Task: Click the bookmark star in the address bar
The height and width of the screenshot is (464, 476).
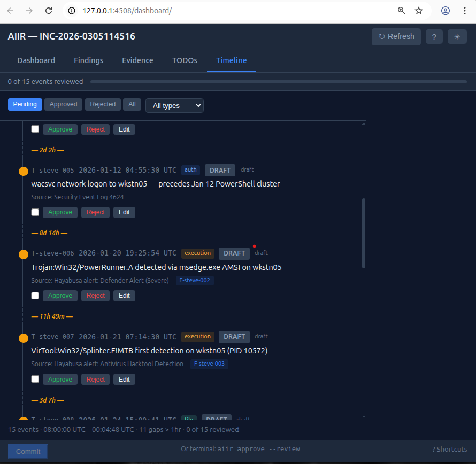Action: pos(419,10)
